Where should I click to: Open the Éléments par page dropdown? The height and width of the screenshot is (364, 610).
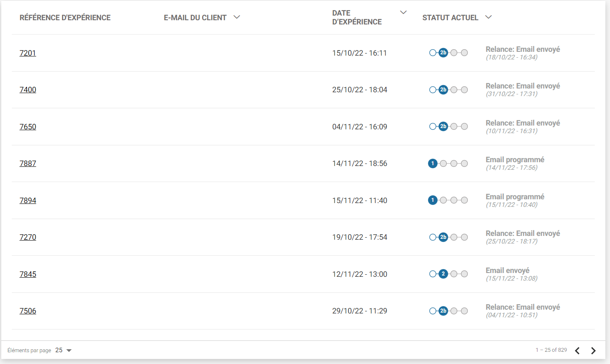(x=64, y=351)
